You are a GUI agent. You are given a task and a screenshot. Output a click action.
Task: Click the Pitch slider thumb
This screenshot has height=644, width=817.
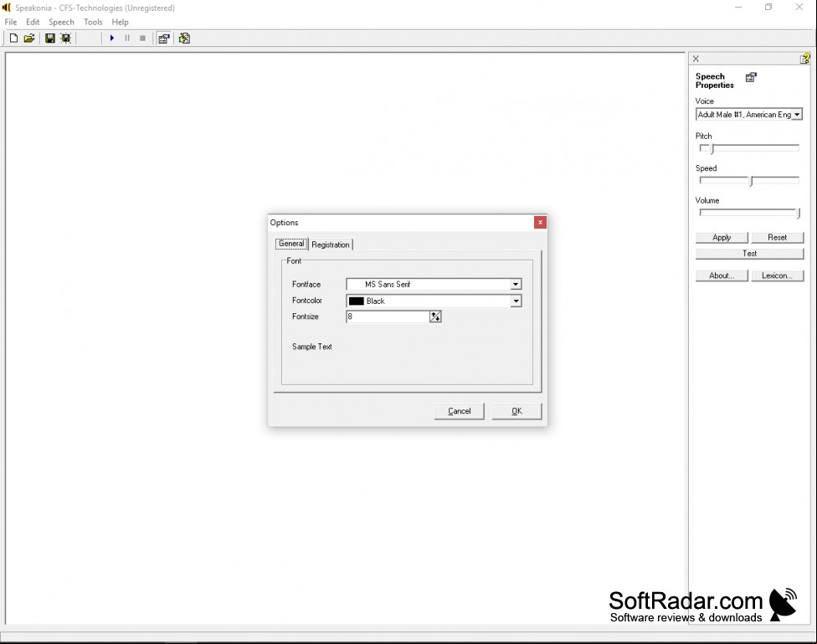tap(712, 149)
